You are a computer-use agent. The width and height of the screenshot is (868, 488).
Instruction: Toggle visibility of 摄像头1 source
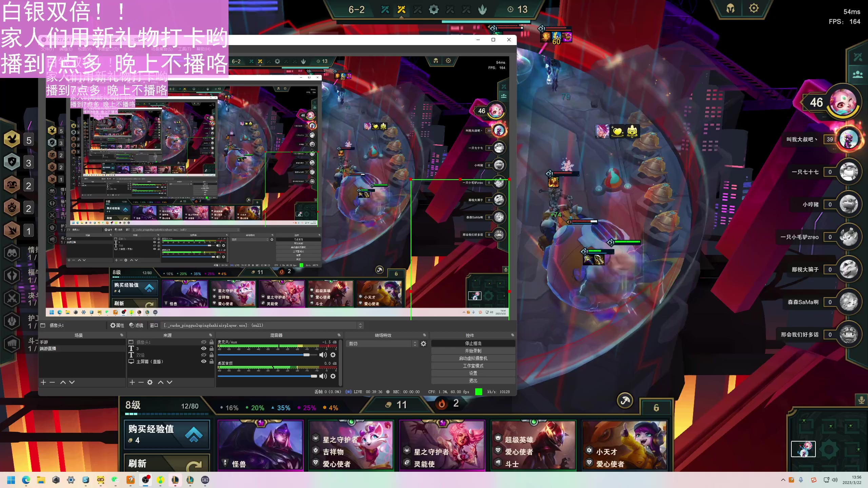pos(203,342)
